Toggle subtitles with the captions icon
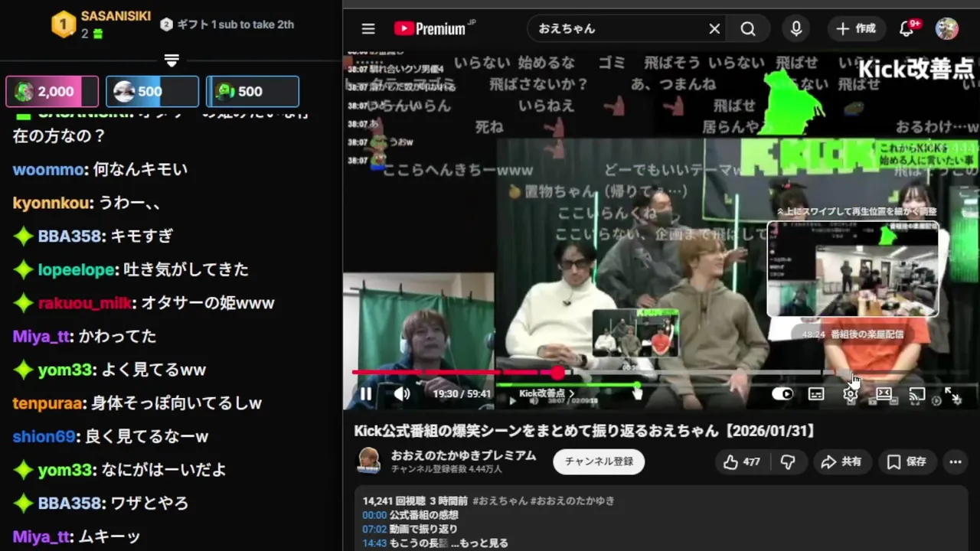Image resolution: width=980 pixels, height=551 pixels. coord(816,394)
